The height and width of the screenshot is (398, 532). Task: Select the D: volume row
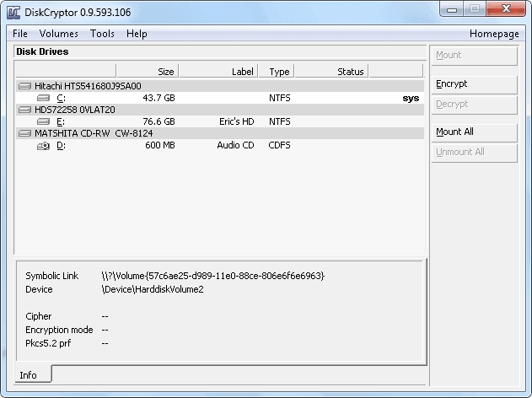[220, 145]
